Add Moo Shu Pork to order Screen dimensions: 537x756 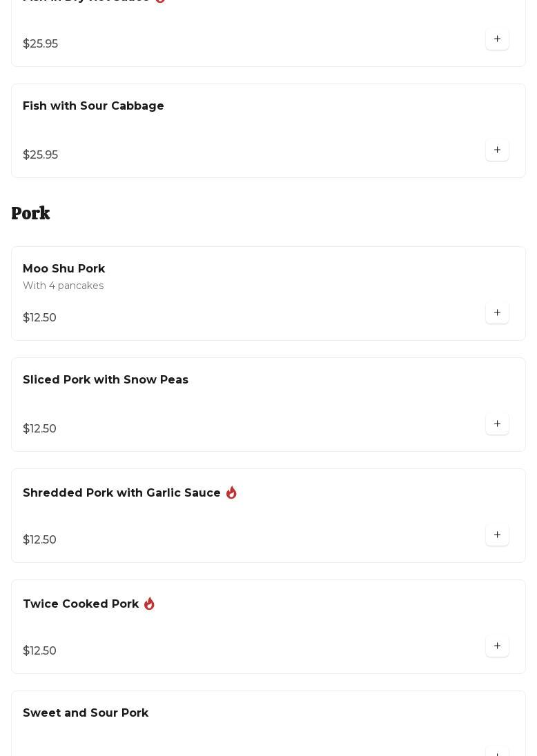[x=497, y=313]
